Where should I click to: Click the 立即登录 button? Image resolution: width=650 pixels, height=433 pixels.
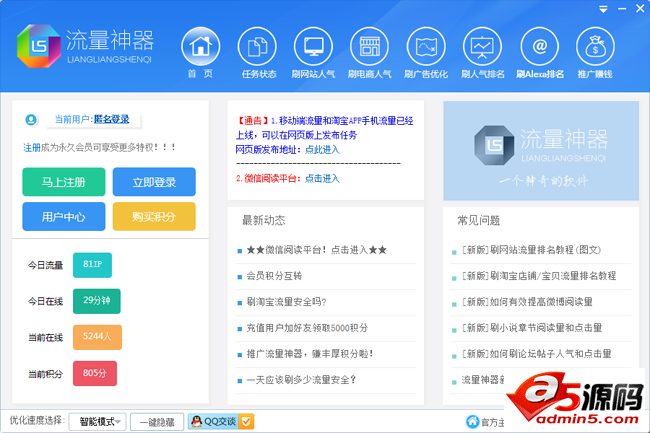coord(154,182)
